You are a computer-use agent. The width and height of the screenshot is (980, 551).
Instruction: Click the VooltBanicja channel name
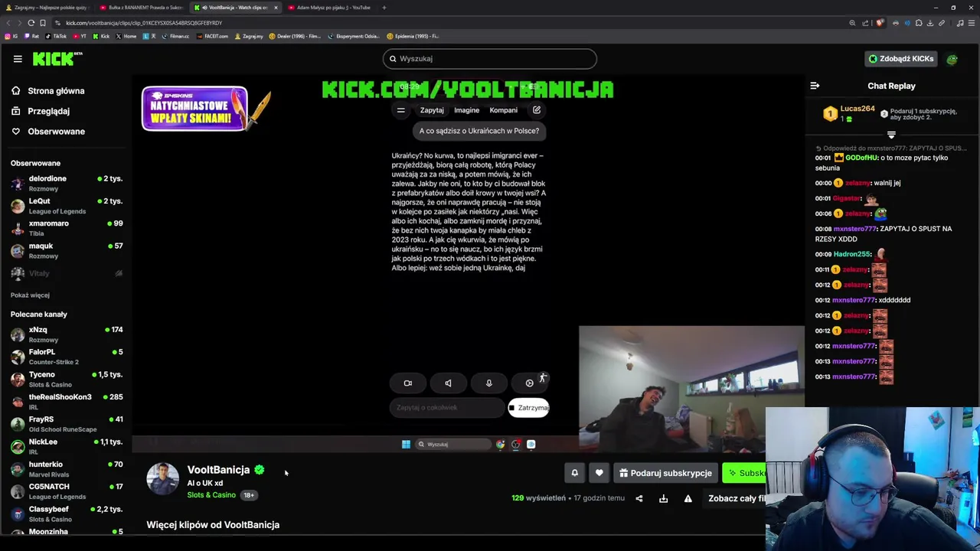[218, 470]
